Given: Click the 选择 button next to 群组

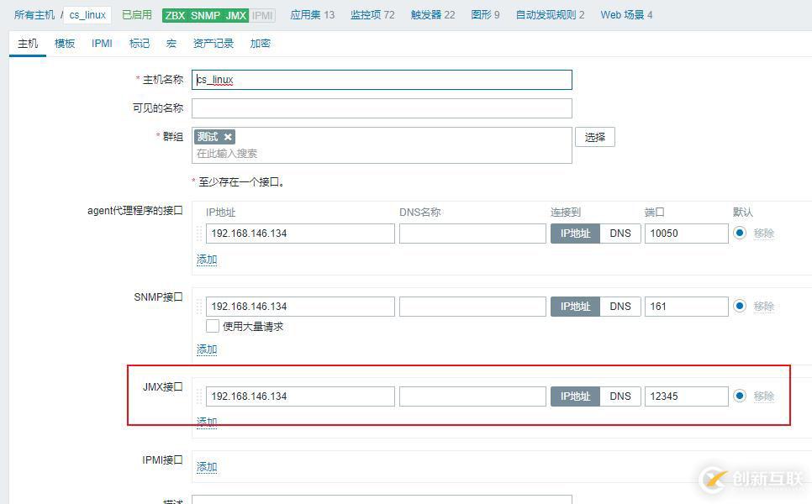Looking at the screenshot, I should pyautogui.click(x=594, y=136).
